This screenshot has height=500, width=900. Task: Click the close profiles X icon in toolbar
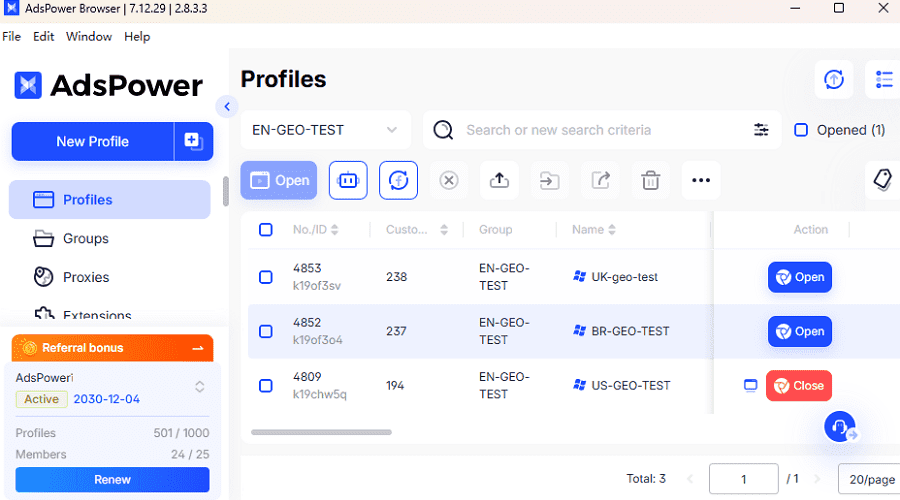pos(449,180)
